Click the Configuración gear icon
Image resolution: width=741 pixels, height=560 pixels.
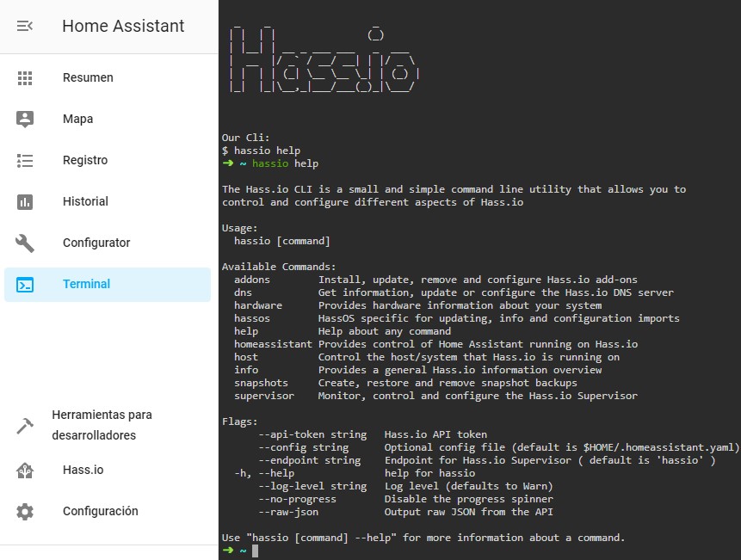click(x=25, y=511)
